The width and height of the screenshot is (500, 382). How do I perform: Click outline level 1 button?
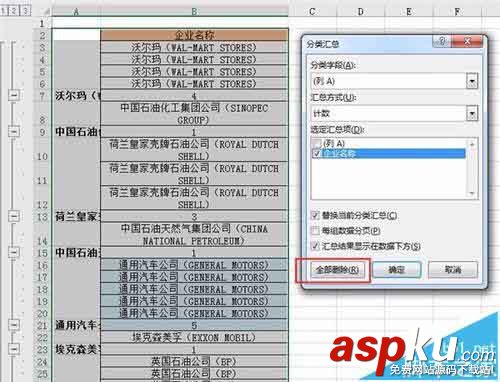click(x=3, y=11)
